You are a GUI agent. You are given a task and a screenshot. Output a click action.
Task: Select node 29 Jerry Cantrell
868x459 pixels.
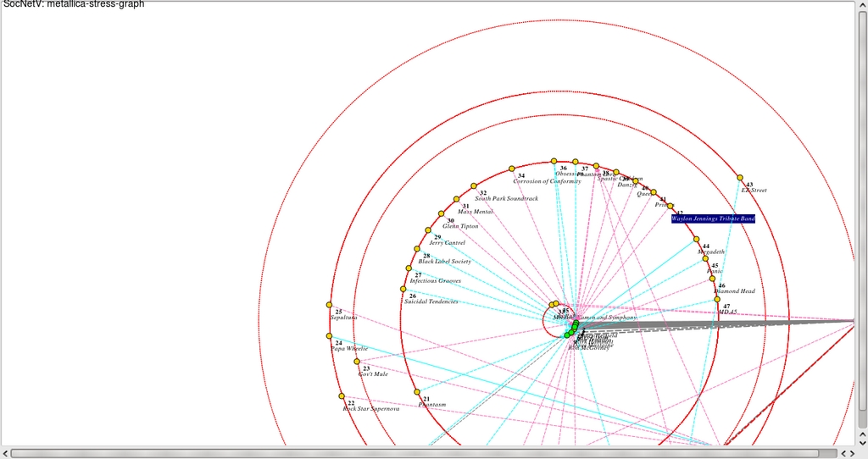click(x=427, y=230)
